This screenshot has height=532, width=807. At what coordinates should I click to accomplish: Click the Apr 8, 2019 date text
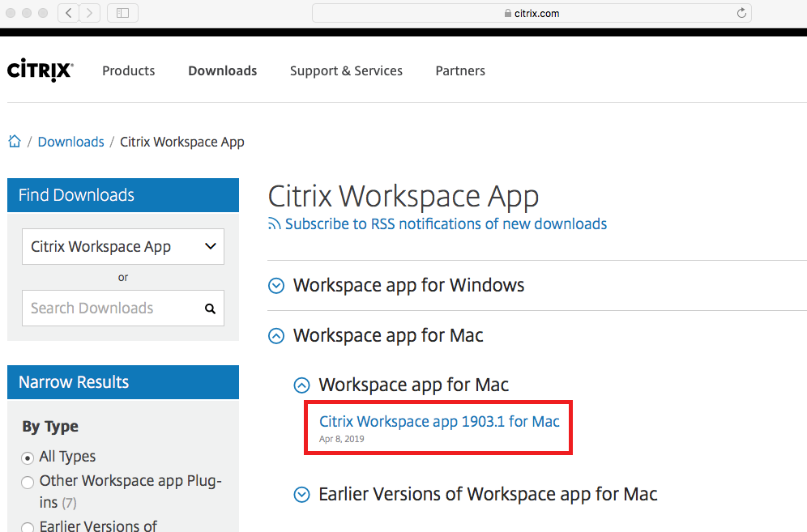click(342, 439)
